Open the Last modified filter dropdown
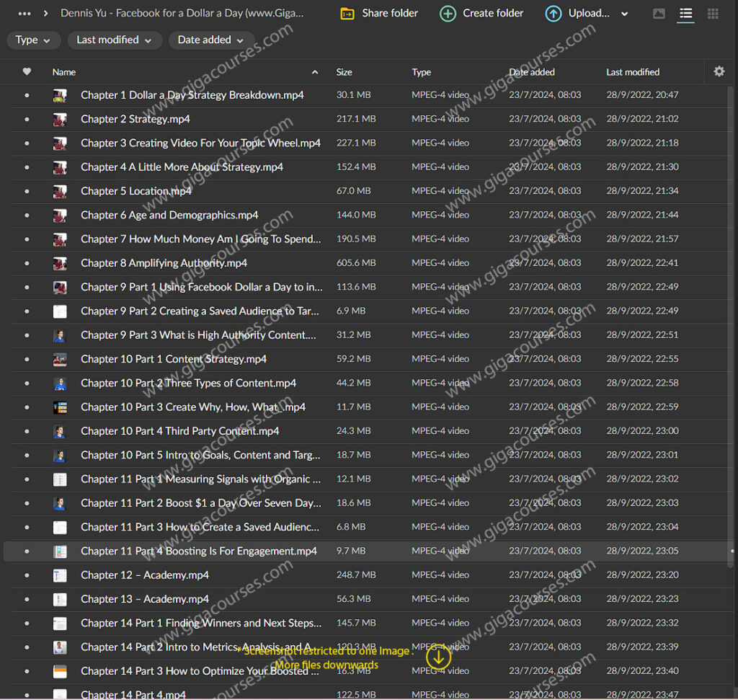This screenshot has height=700, width=738. pos(115,40)
